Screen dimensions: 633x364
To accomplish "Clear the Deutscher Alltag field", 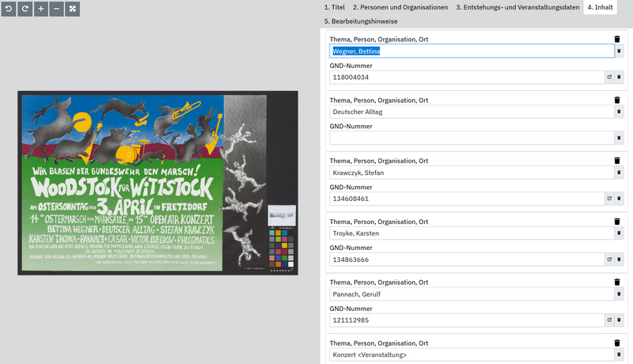I will click(x=619, y=112).
